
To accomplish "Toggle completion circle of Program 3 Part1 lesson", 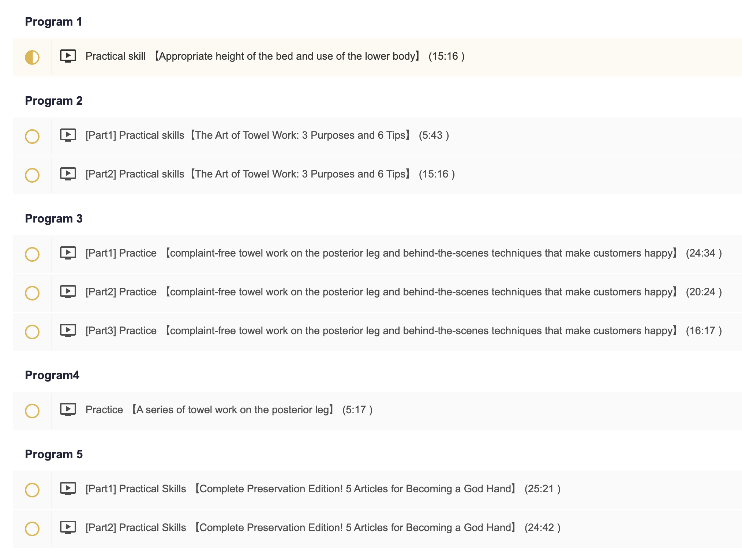I will point(32,254).
